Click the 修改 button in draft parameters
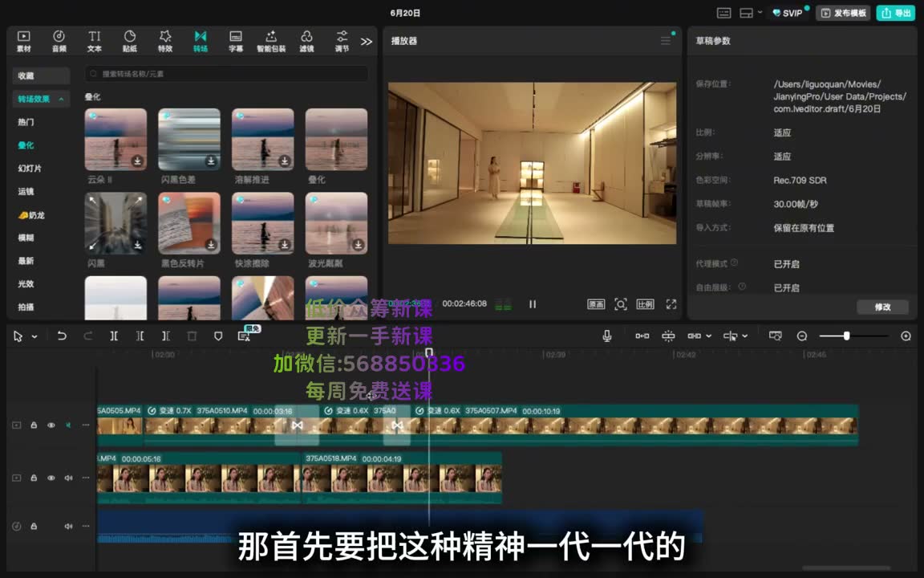Screen dimensions: 924x578 883,307
